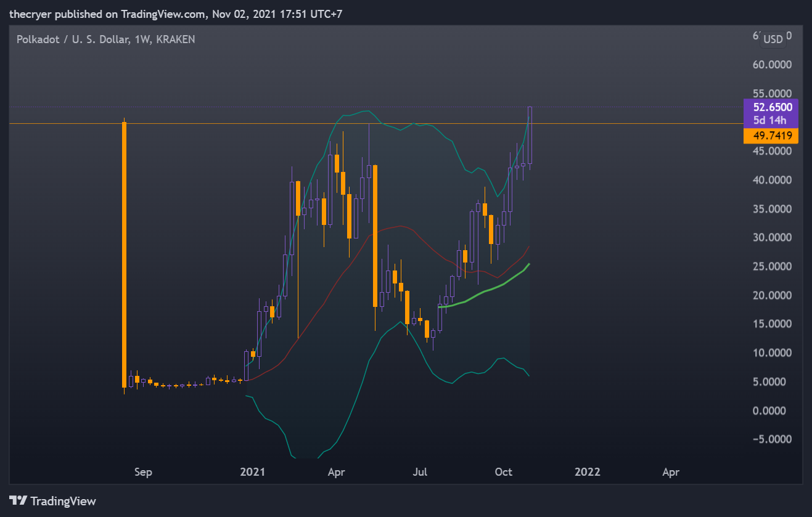
Task: Click the 35.0000 price axis label
Action: coord(772,209)
